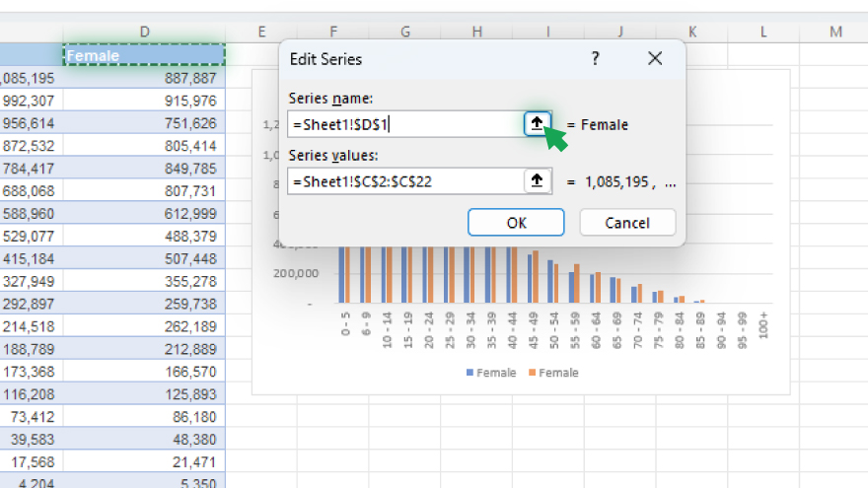Click the Series name range selector icon
868x488 pixels.
click(537, 123)
